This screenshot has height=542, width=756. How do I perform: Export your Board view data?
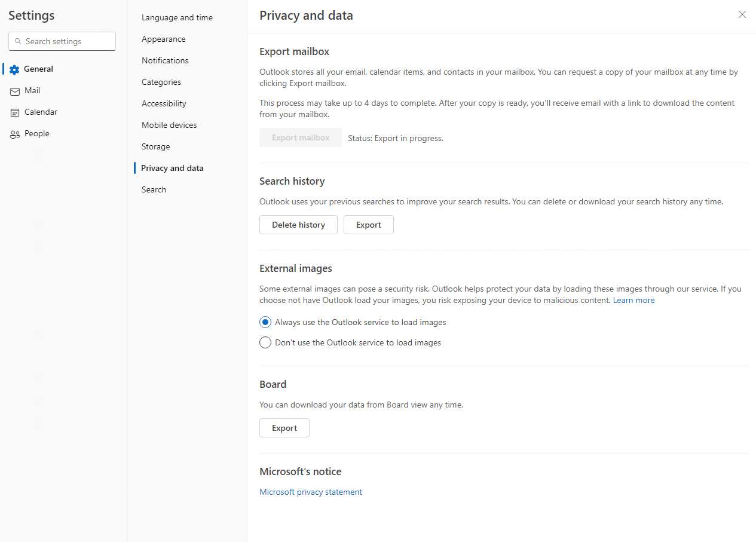[x=284, y=427]
